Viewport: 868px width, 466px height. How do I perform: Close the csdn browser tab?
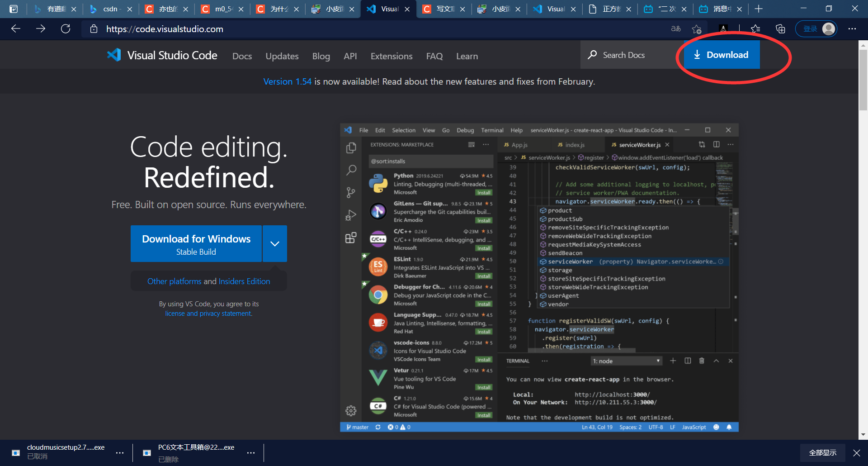coord(130,9)
